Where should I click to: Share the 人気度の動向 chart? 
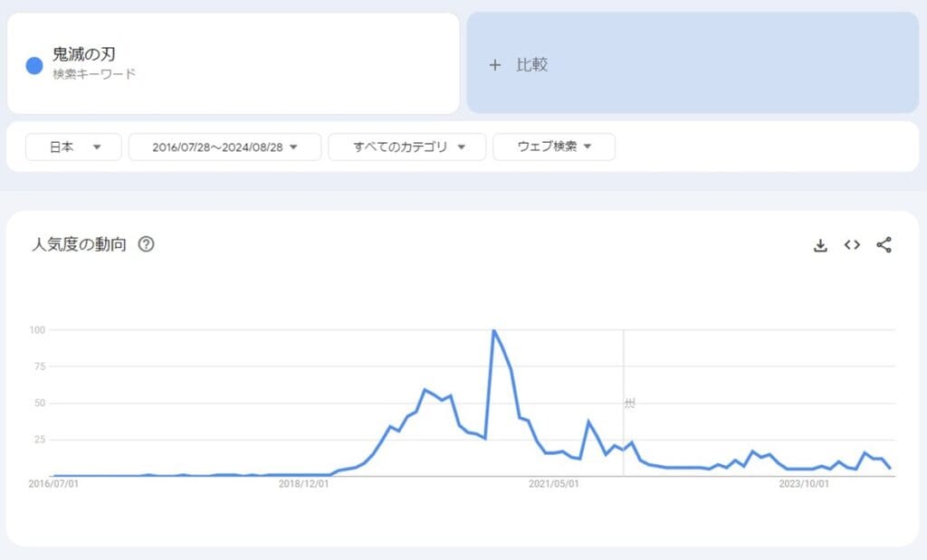pyautogui.click(x=884, y=244)
